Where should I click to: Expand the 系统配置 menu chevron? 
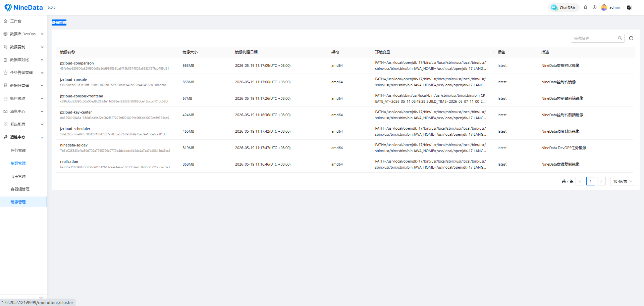42,124
